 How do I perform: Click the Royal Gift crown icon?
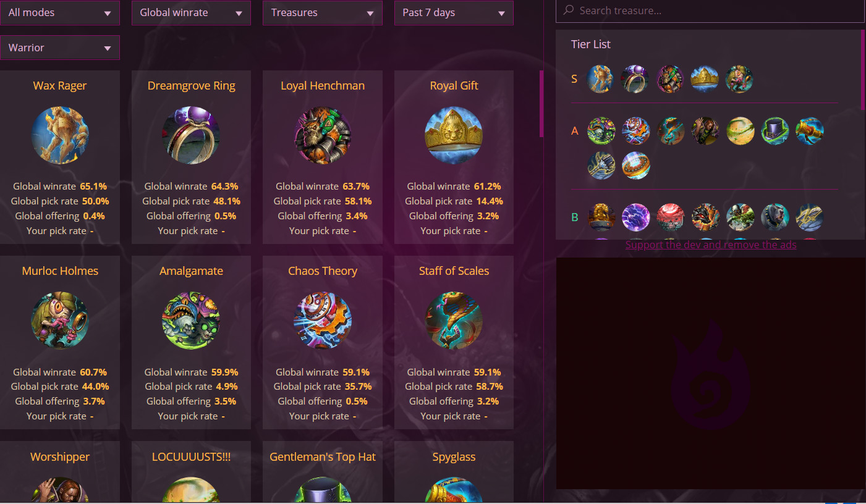click(x=454, y=135)
